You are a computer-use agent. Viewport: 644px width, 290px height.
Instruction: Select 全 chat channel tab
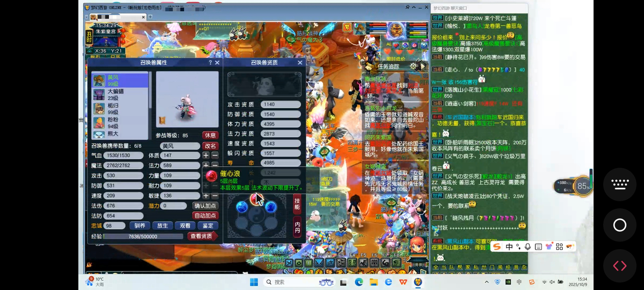coord(436,267)
